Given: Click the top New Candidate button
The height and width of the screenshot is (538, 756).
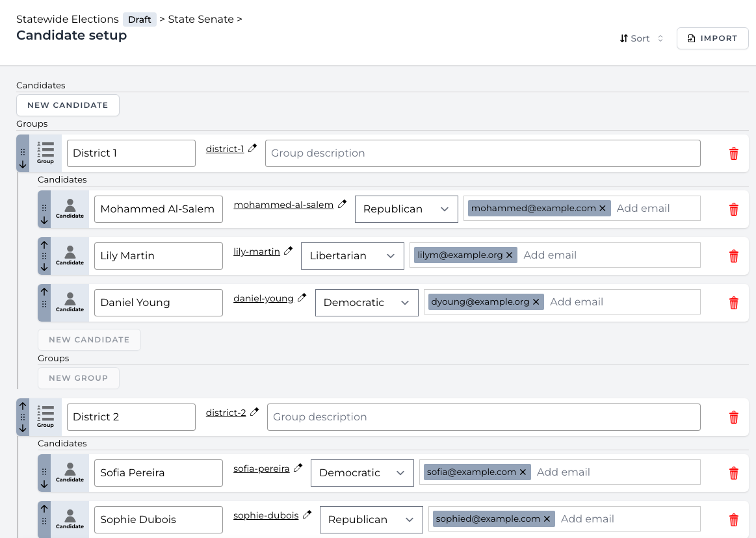Looking at the screenshot, I should coord(68,105).
